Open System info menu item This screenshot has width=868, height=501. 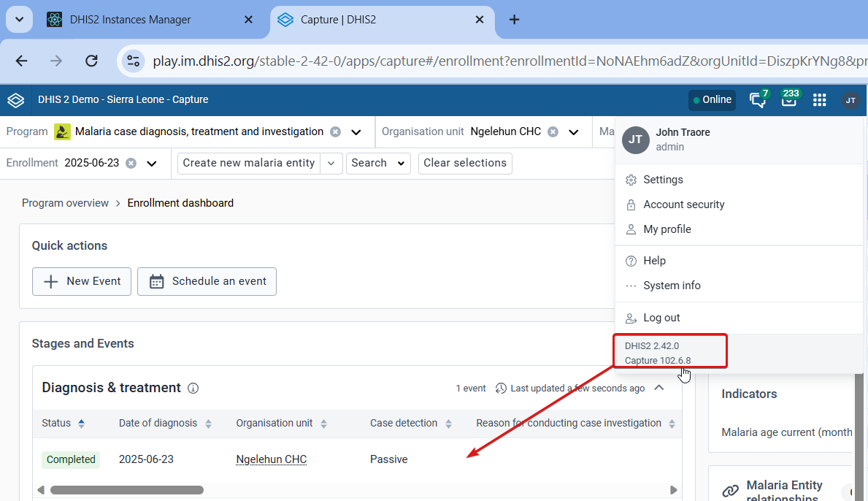tap(739, 286)
